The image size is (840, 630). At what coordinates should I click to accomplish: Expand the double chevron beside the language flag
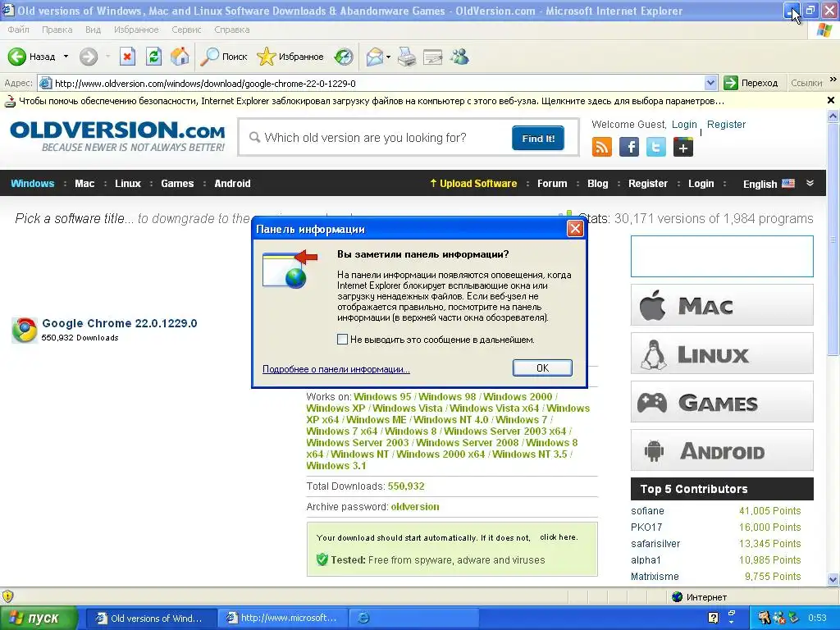tap(810, 183)
